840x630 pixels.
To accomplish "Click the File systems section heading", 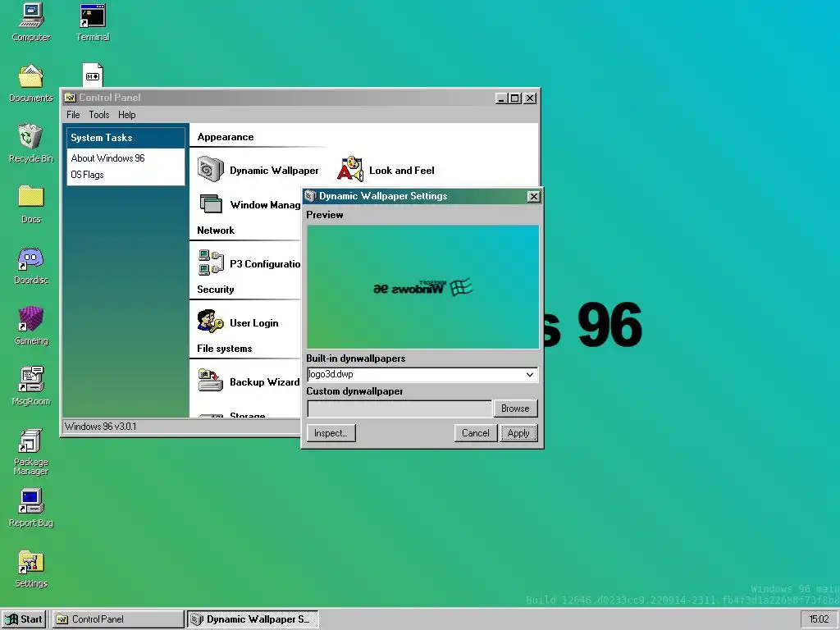I will point(225,348).
